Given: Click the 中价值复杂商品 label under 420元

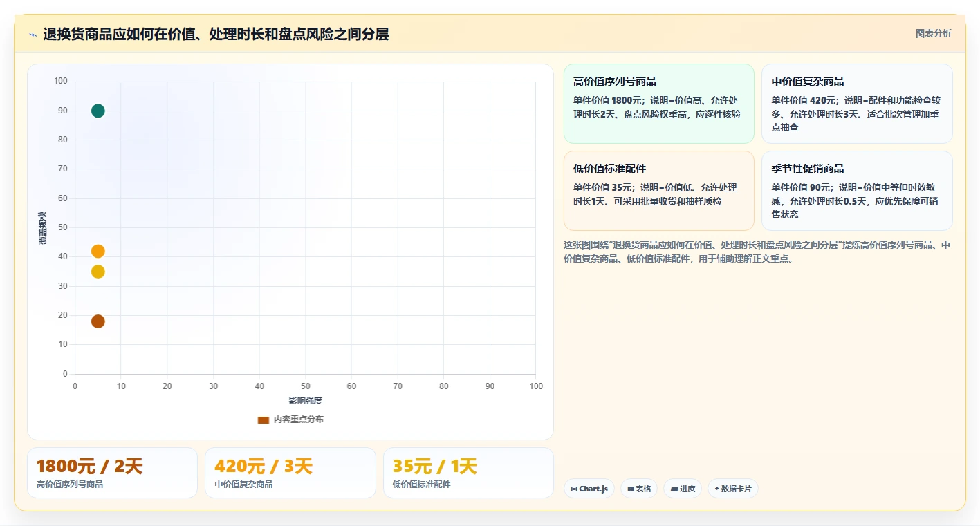Looking at the screenshot, I should coord(243,485).
